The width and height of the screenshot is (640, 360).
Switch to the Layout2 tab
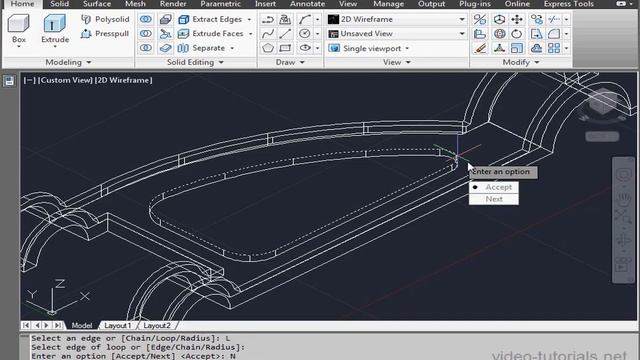[157, 325]
